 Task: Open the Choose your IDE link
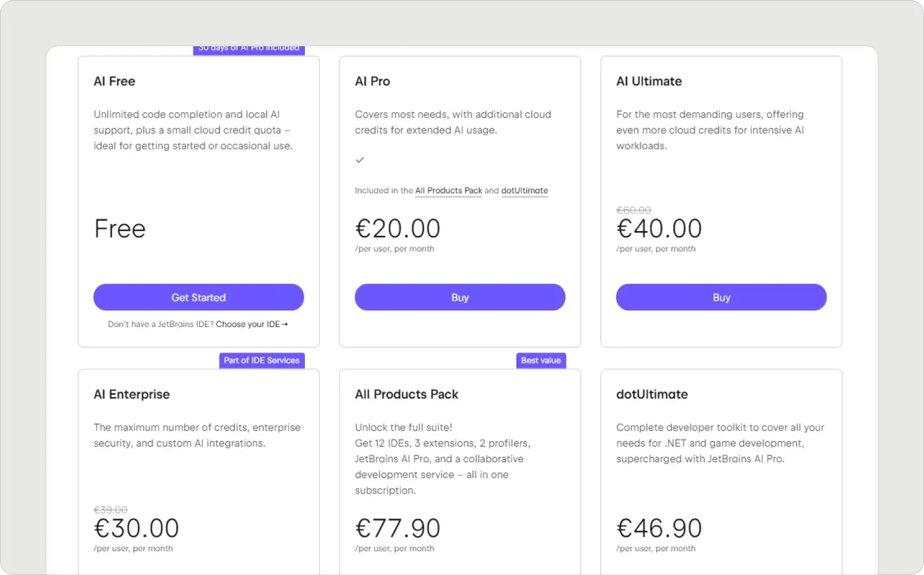point(251,324)
